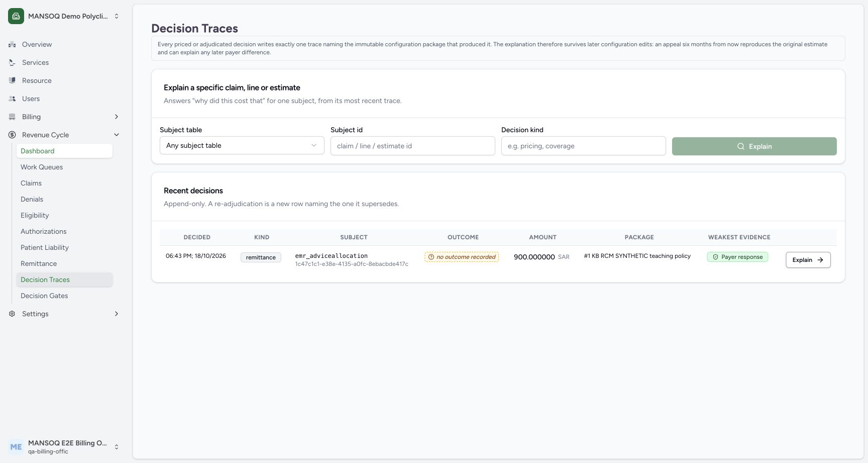Viewport: 868px width, 463px height.
Task: Click the Billing sidebar icon
Action: coord(12,117)
